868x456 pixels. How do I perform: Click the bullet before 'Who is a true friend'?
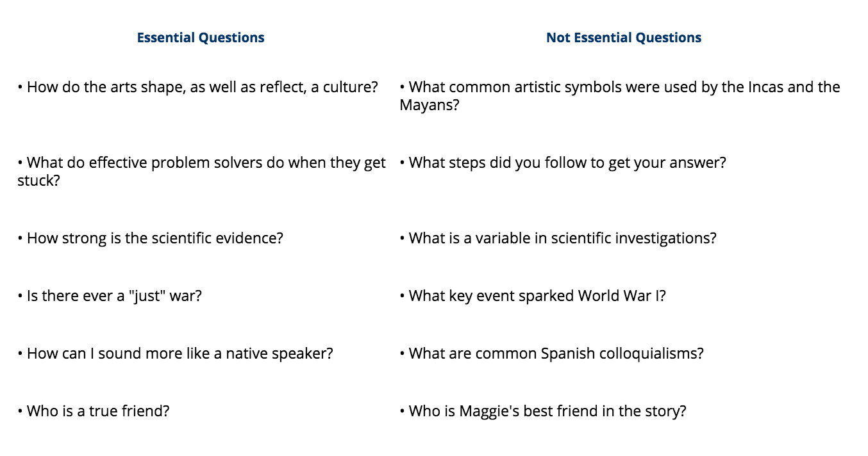pos(21,412)
